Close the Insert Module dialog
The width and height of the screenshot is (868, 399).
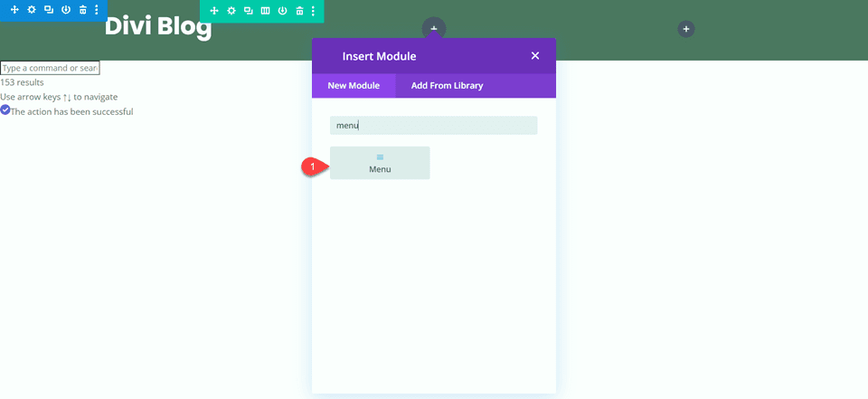pyautogui.click(x=534, y=56)
